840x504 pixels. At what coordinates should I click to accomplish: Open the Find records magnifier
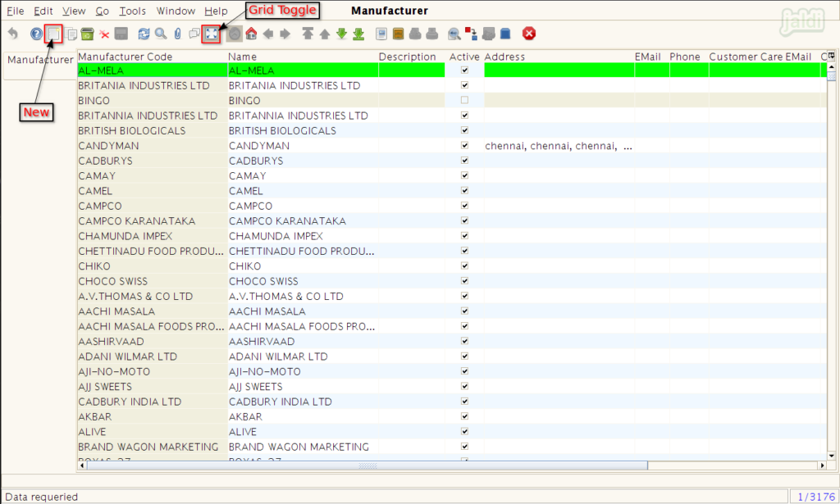(x=161, y=34)
